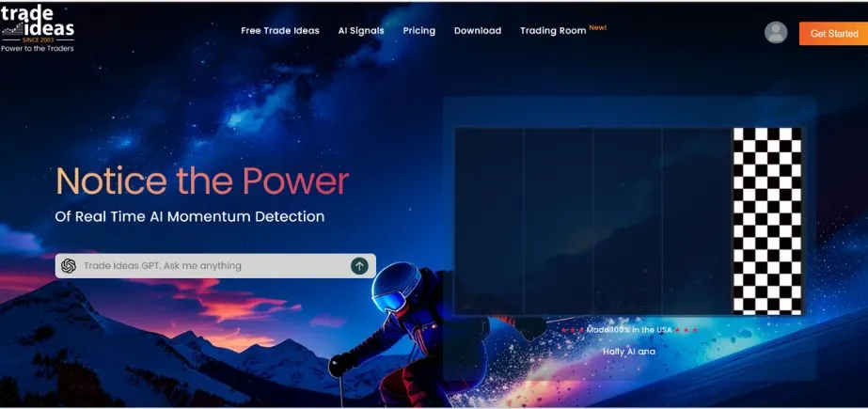Click the checkerboard panel
The height and width of the screenshot is (409, 868).
coord(767,221)
